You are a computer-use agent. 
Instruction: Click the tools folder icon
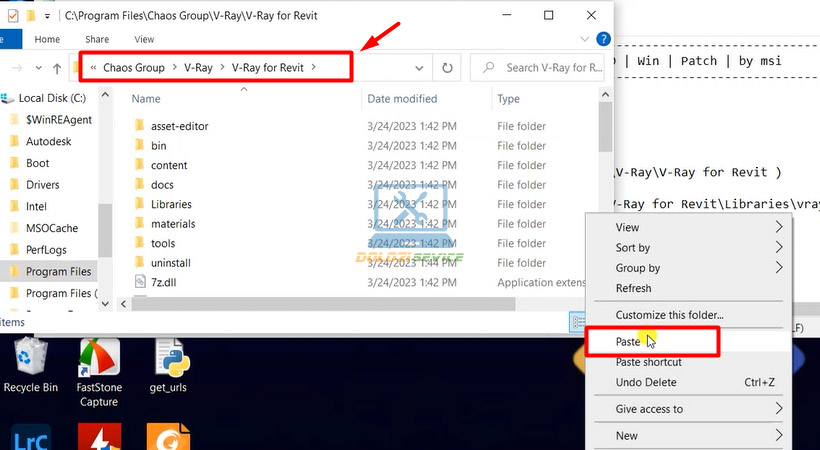coord(139,243)
